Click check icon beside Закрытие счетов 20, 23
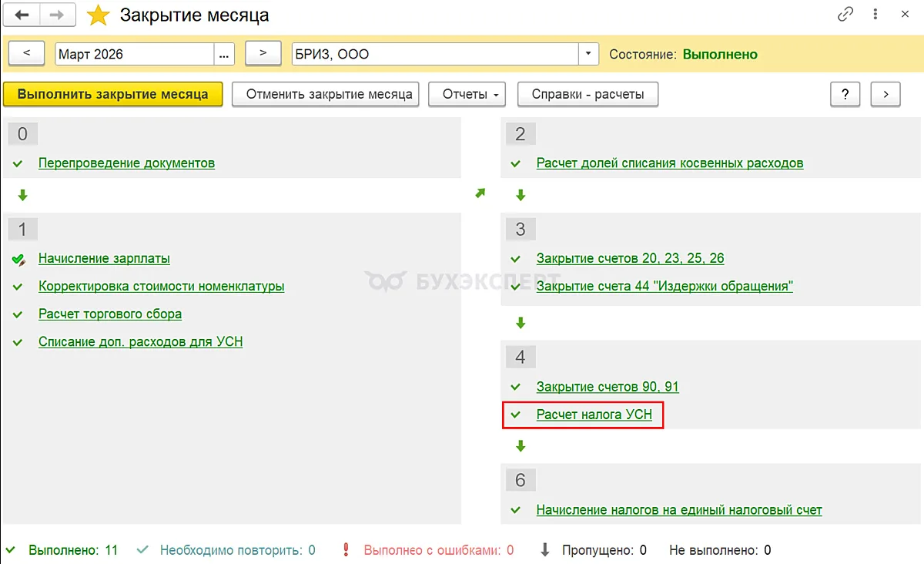This screenshot has height=564, width=924. pyautogui.click(x=516, y=259)
